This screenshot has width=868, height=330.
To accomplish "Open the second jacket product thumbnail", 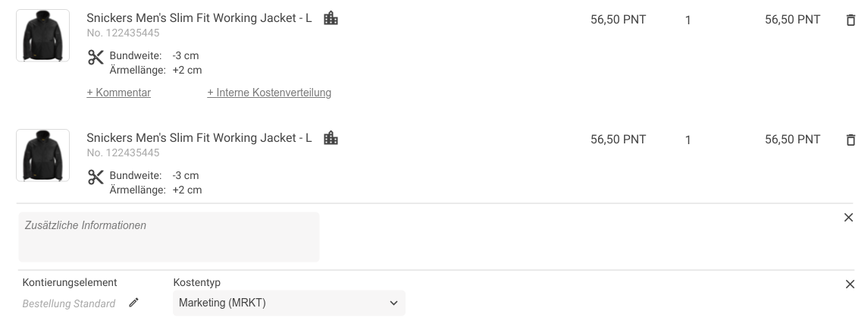I will click(x=42, y=156).
